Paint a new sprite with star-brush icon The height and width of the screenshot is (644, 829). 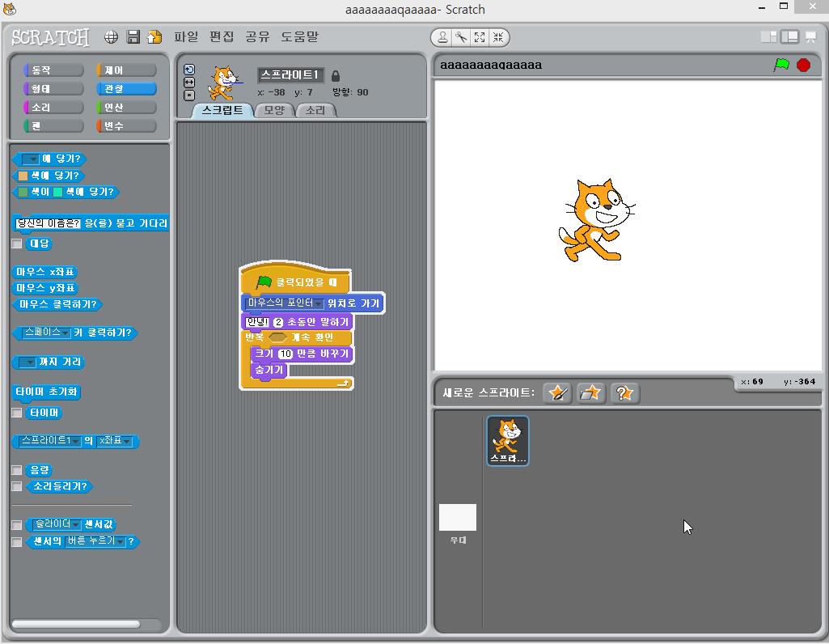tap(557, 392)
